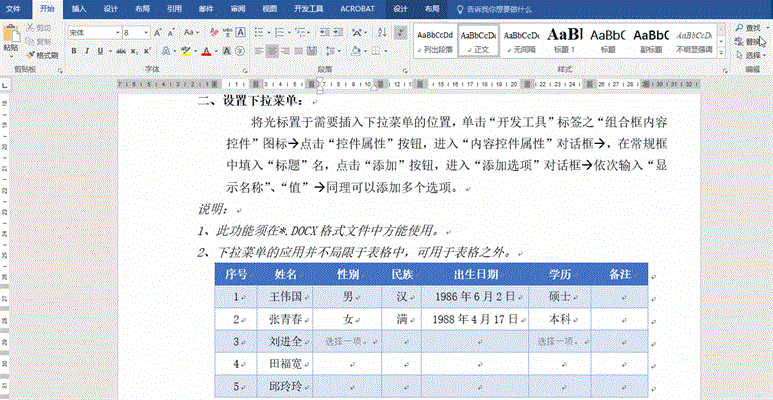Toggle Bold formatting

click(74, 51)
